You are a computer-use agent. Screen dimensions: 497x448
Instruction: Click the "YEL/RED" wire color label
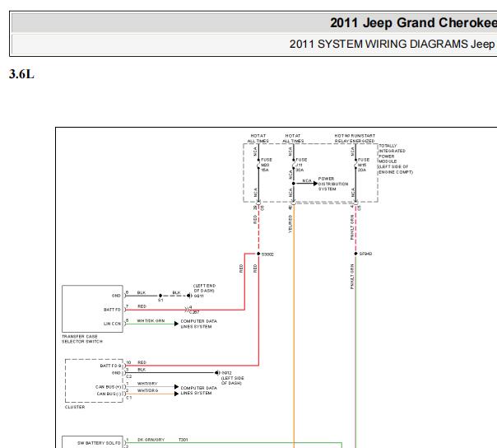pyautogui.click(x=290, y=224)
